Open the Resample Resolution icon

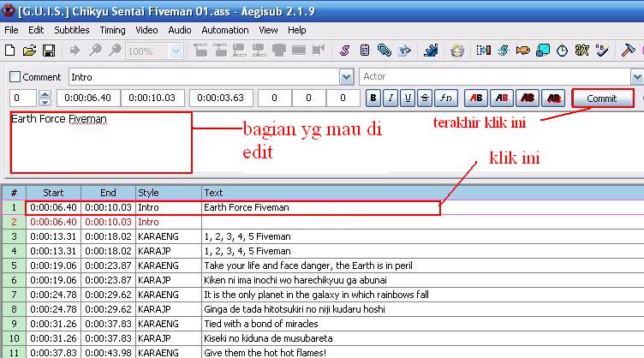[543, 51]
